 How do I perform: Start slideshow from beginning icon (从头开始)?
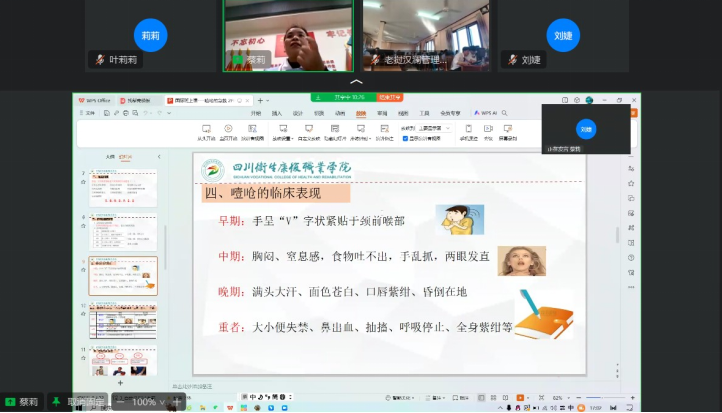coord(206,132)
